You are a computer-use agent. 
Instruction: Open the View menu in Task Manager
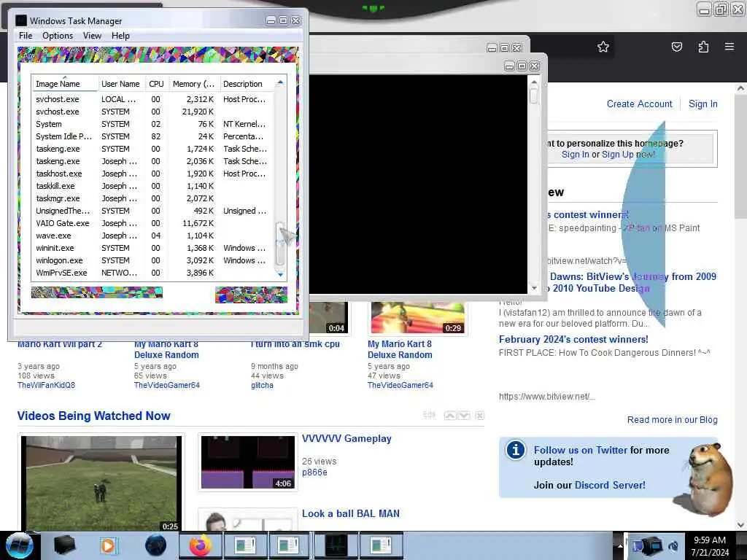(x=92, y=36)
